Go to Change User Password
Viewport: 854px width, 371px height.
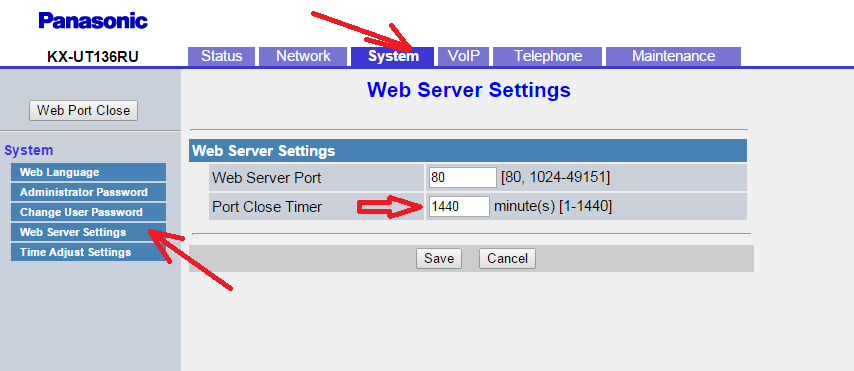(x=88, y=212)
